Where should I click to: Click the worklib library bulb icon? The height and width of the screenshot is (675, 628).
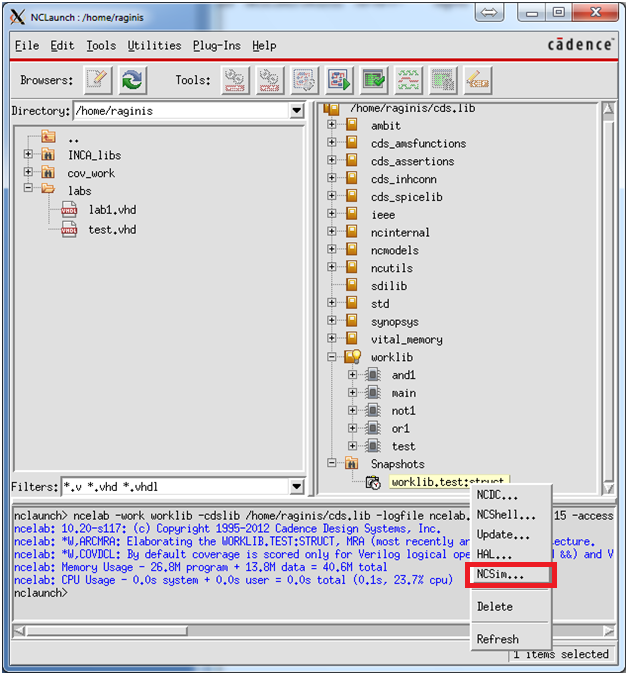[x=353, y=356]
